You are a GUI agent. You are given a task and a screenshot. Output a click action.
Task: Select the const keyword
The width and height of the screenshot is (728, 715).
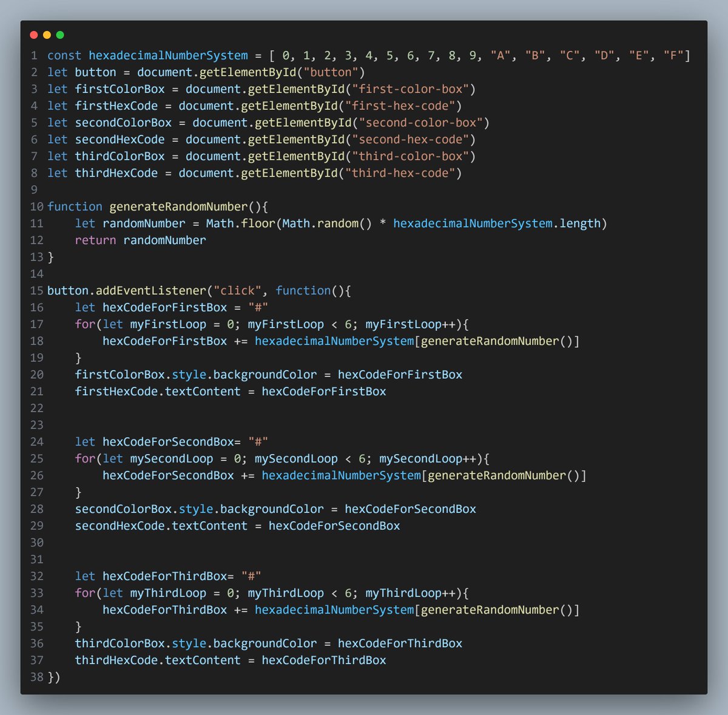click(64, 56)
